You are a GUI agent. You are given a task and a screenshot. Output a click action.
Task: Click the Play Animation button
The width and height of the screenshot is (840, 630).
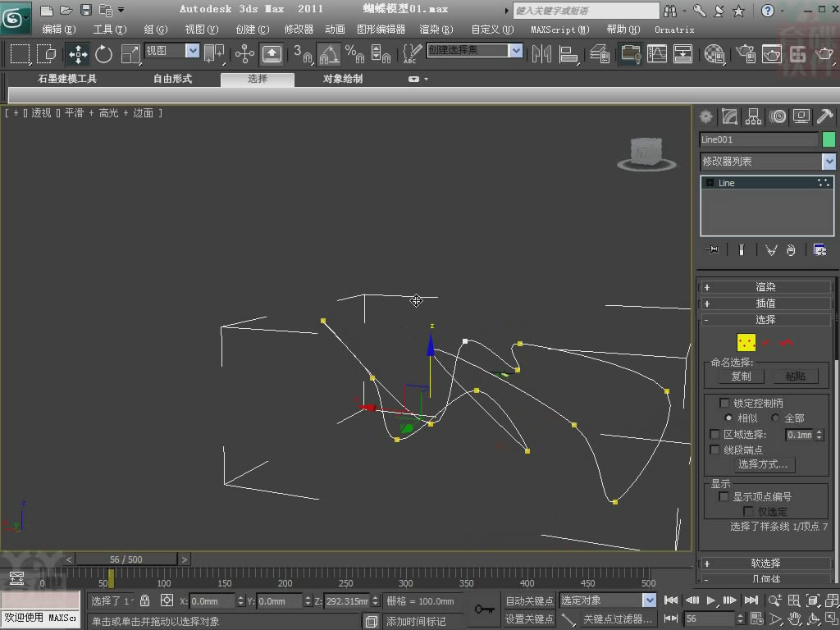[711, 600]
